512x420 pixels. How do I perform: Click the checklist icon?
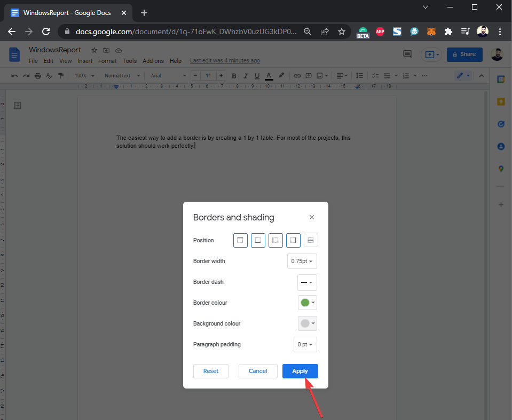375,76
